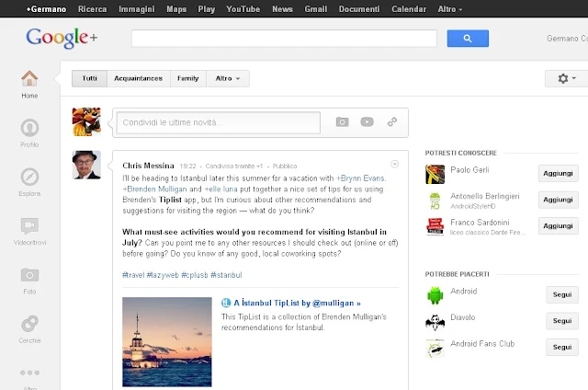Screen dimensions: 588x390
Task: Select the Tutti stream tab
Action: (90, 78)
